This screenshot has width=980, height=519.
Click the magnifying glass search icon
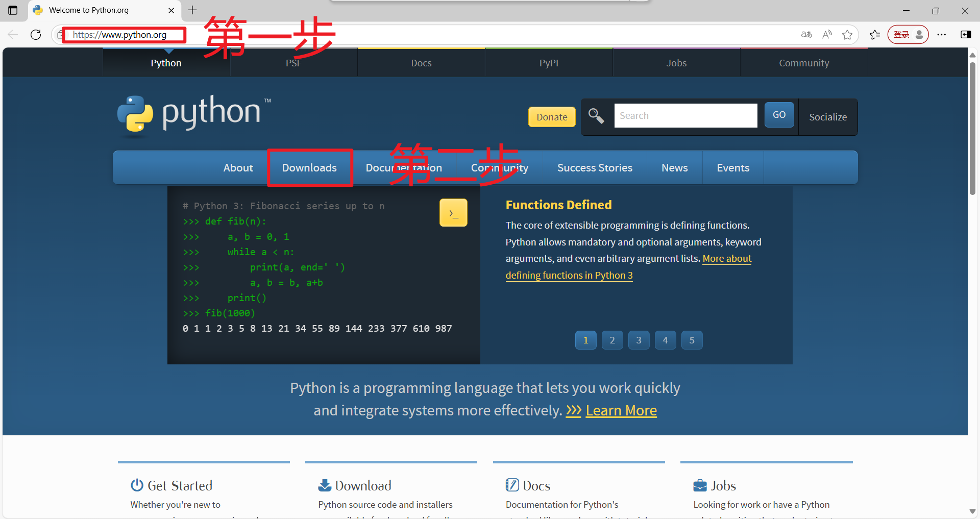coord(596,116)
